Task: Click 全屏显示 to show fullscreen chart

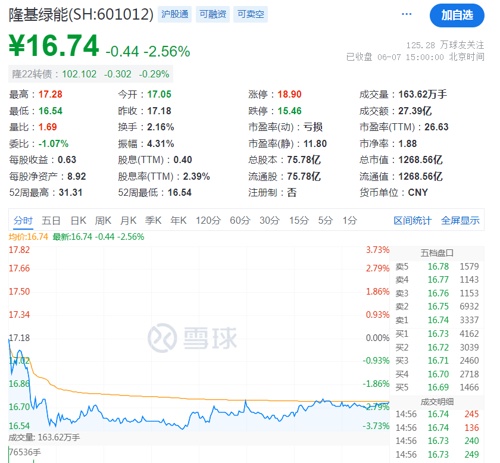Action: click(x=460, y=221)
